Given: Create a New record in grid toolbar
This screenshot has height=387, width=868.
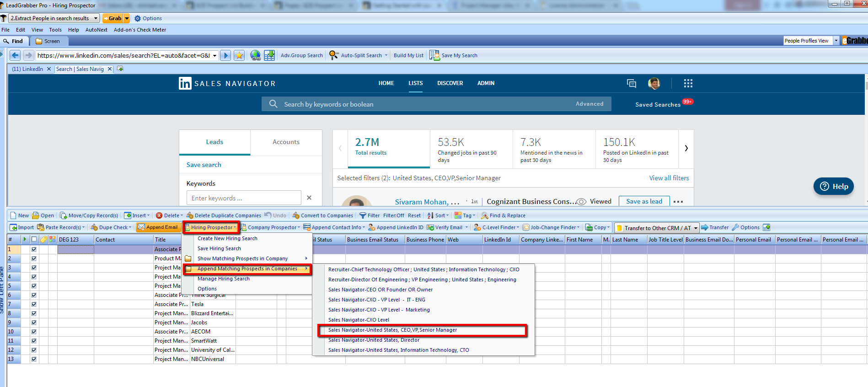Looking at the screenshot, I should [x=19, y=215].
